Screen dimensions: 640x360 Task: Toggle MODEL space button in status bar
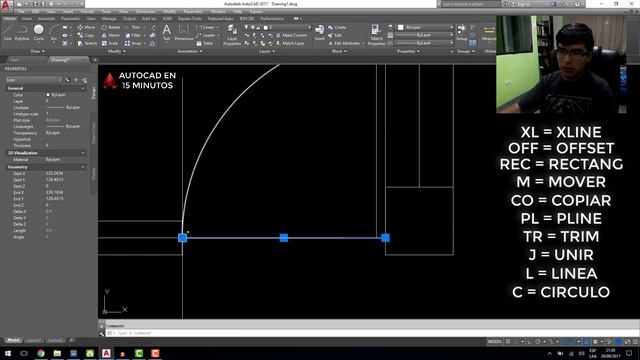tap(495, 341)
